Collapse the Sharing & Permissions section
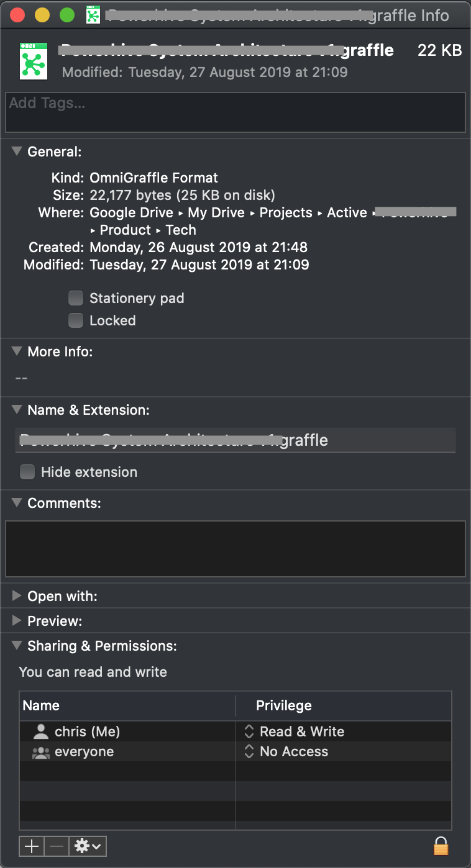This screenshot has width=471, height=868. coord(17,646)
